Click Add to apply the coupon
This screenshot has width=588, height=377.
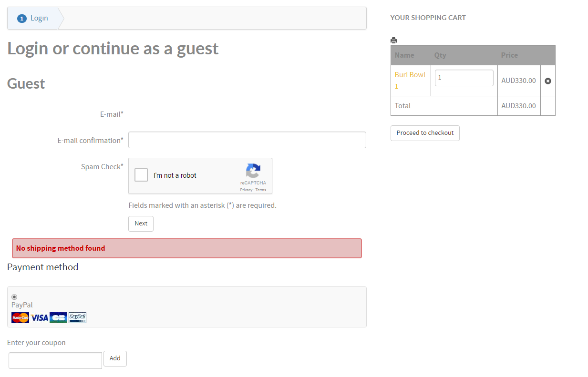pos(115,358)
